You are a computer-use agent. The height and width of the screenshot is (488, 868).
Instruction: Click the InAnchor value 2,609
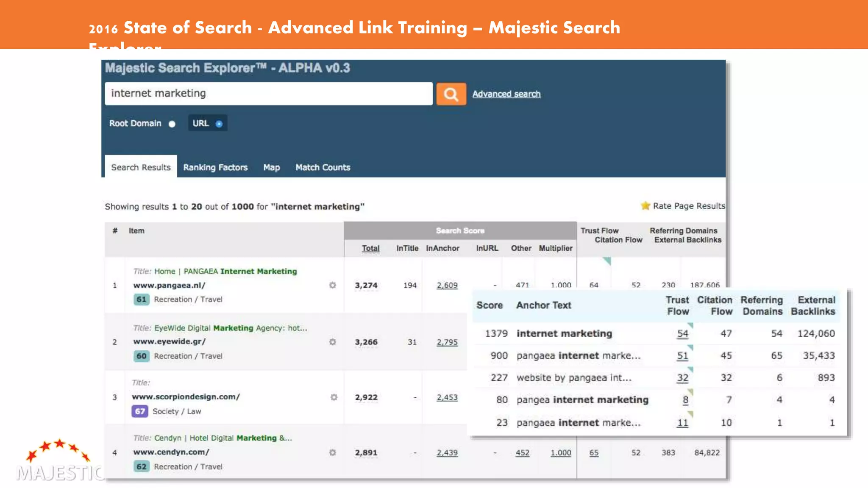pyautogui.click(x=447, y=286)
